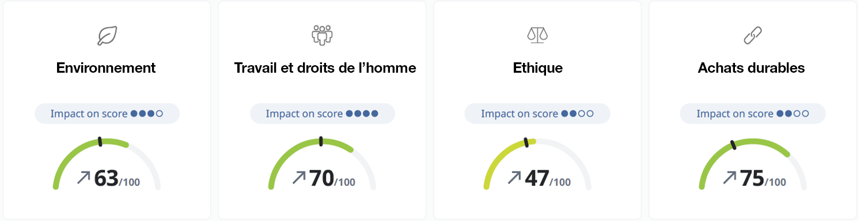
Task: Click the trend arrow beside score 75
Action: pos(730,178)
